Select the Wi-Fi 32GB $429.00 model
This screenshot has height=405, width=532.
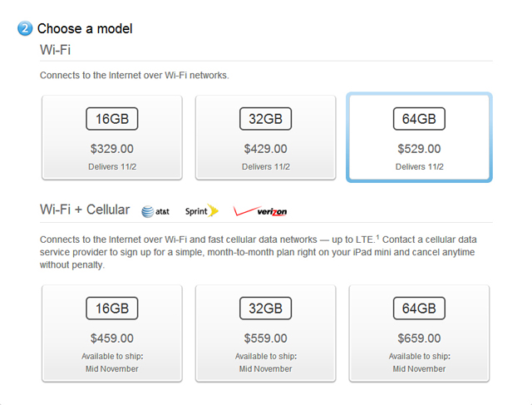(265, 137)
